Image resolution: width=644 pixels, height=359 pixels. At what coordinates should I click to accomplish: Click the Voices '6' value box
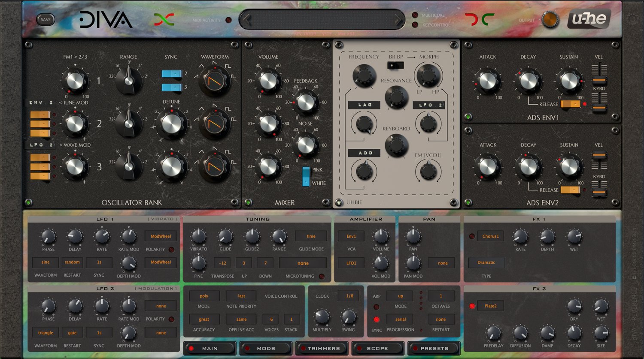(271, 320)
